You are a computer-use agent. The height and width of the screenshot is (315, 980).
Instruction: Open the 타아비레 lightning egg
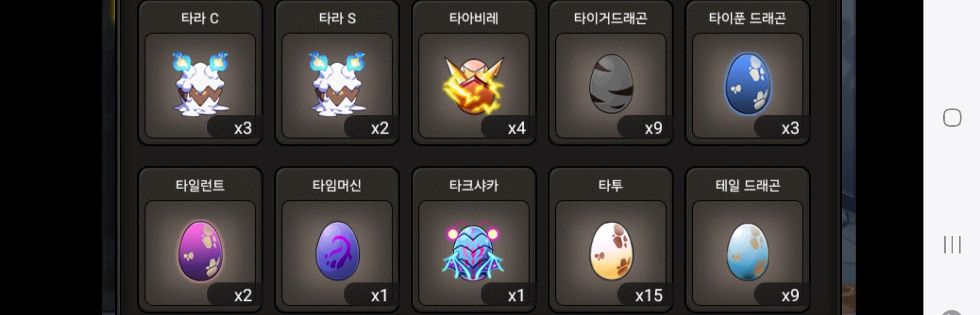(474, 86)
